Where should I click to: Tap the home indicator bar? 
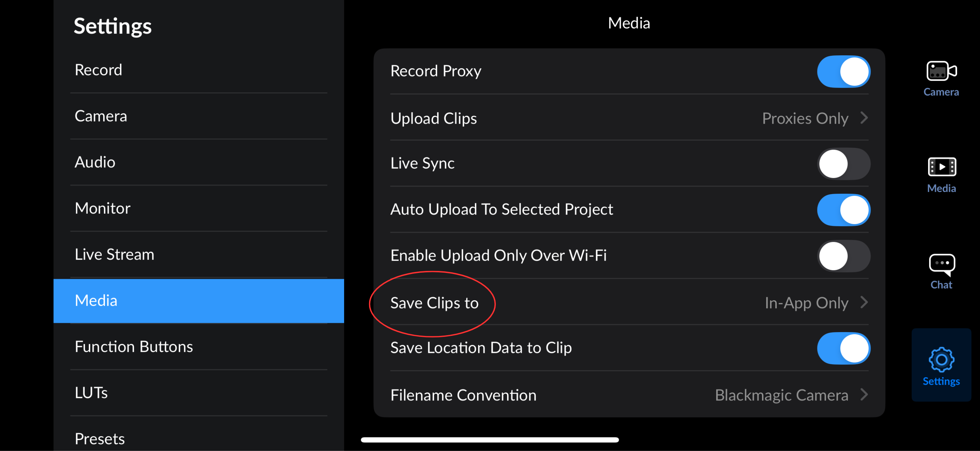pyautogui.click(x=490, y=440)
